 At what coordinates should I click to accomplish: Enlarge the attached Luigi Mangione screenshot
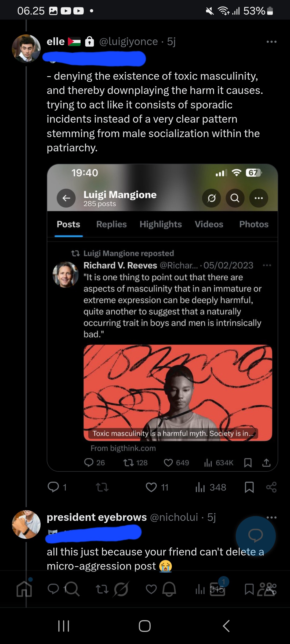tap(162, 317)
